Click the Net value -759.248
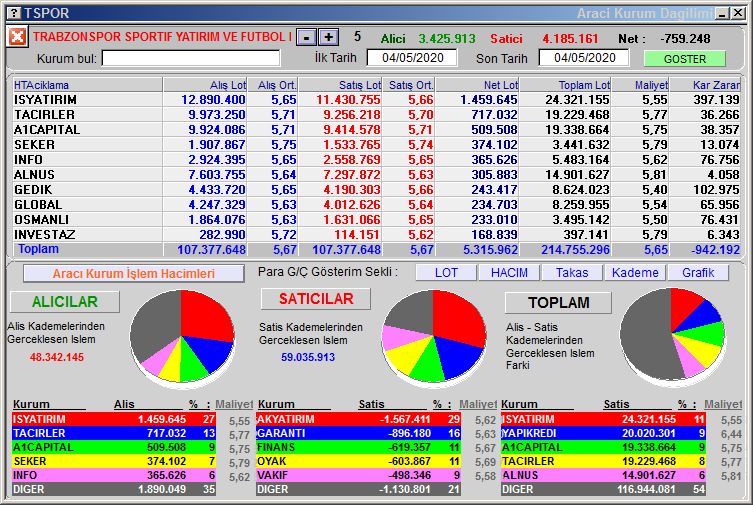This screenshot has width=753, height=505. point(685,38)
